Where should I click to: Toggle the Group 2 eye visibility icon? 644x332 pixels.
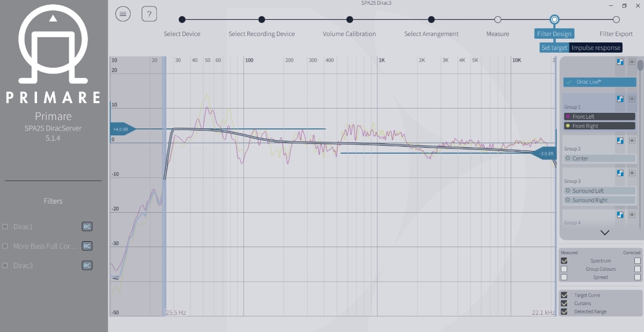click(632, 141)
